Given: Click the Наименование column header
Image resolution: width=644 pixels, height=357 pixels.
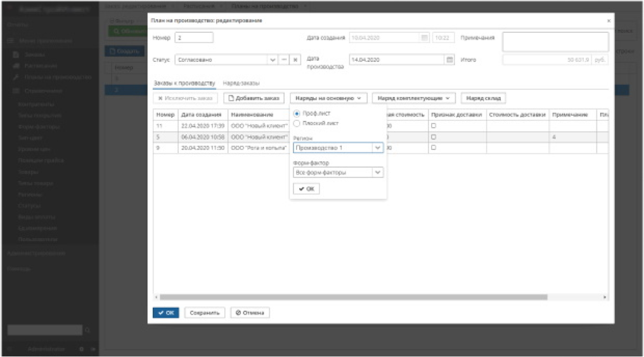Looking at the screenshot, I should 259,115.
